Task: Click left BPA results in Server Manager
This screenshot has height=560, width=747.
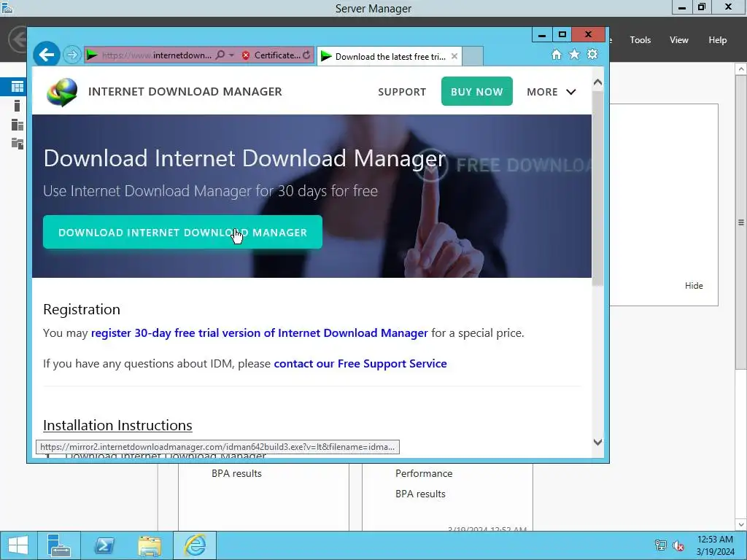Action: [x=236, y=473]
